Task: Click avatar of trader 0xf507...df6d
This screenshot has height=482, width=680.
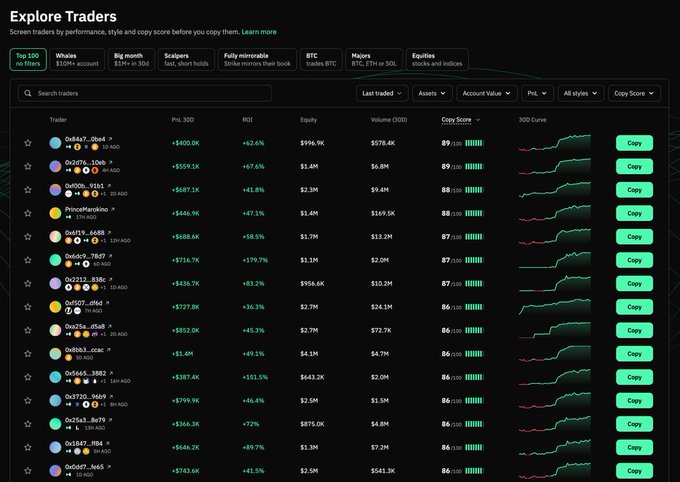Action: tap(55, 307)
